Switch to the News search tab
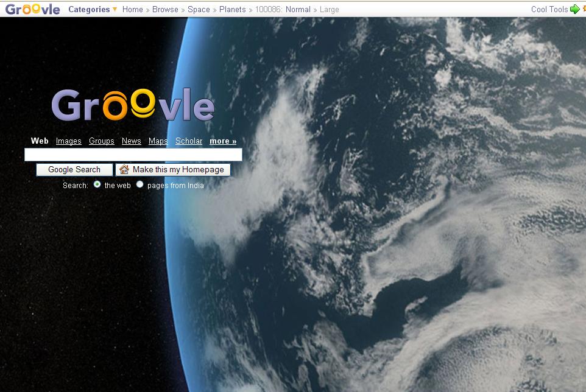 pos(131,141)
